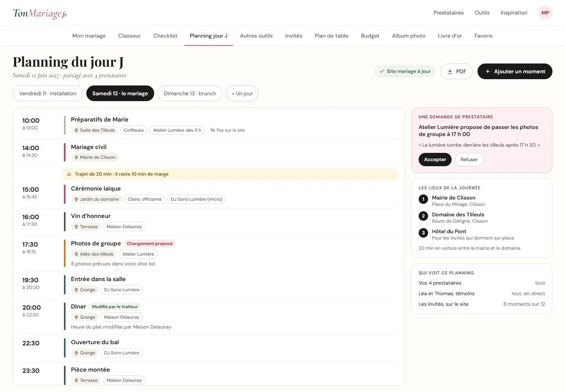The height and width of the screenshot is (392, 565).
Task: Click the plus icon in Ajouter un moment
Action: click(488, 71)
